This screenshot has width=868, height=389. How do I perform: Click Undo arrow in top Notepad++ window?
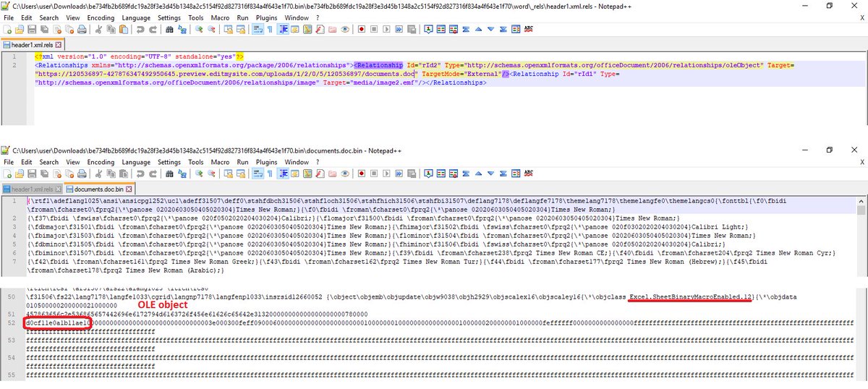140,30
